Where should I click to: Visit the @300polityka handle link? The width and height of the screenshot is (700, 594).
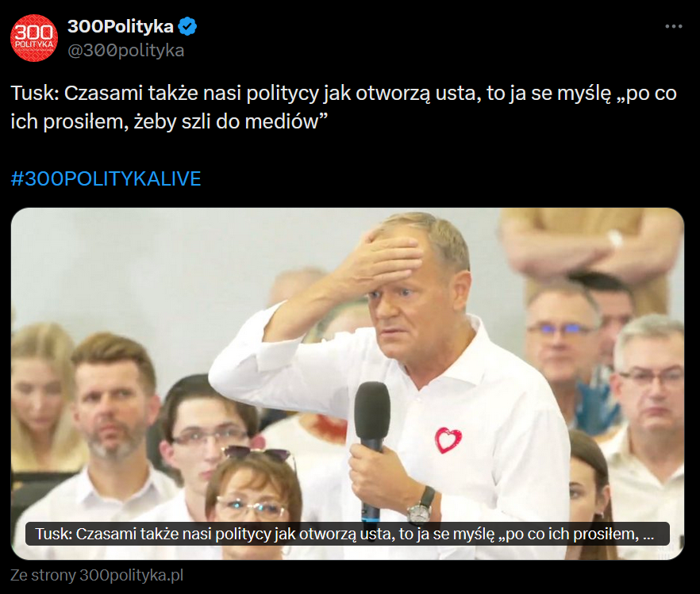[126, 51]
